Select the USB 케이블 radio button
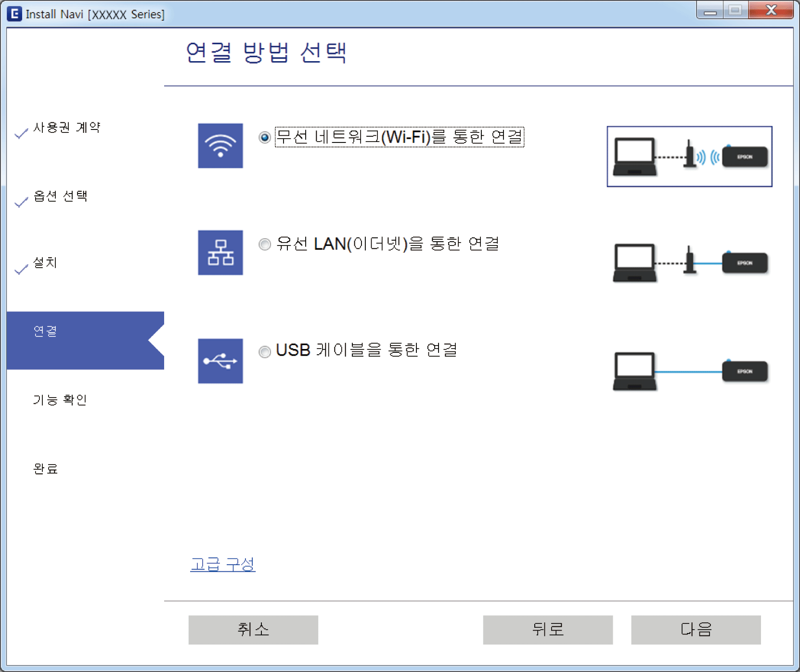 [x=264, y=351]
